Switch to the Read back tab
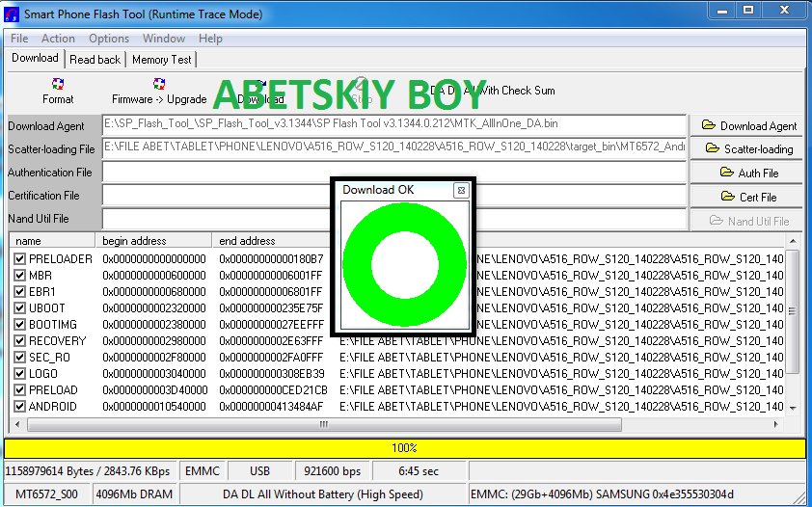812x507 pixels. 95,60
